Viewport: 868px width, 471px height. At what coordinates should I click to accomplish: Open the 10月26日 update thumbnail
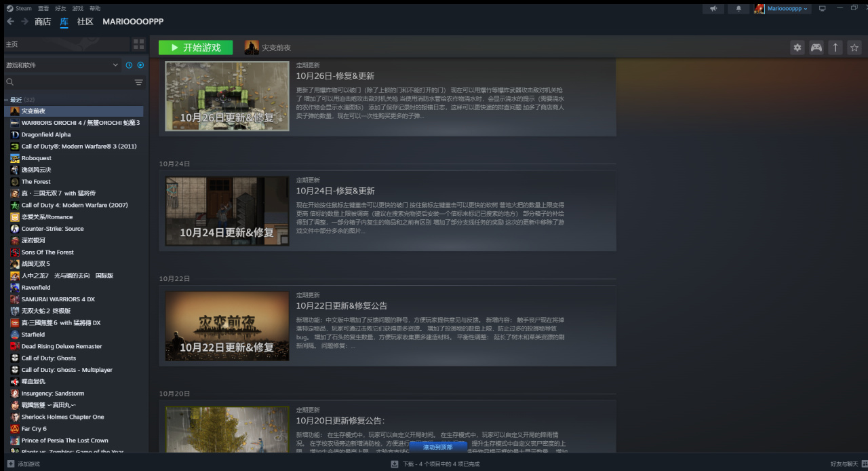227,96
